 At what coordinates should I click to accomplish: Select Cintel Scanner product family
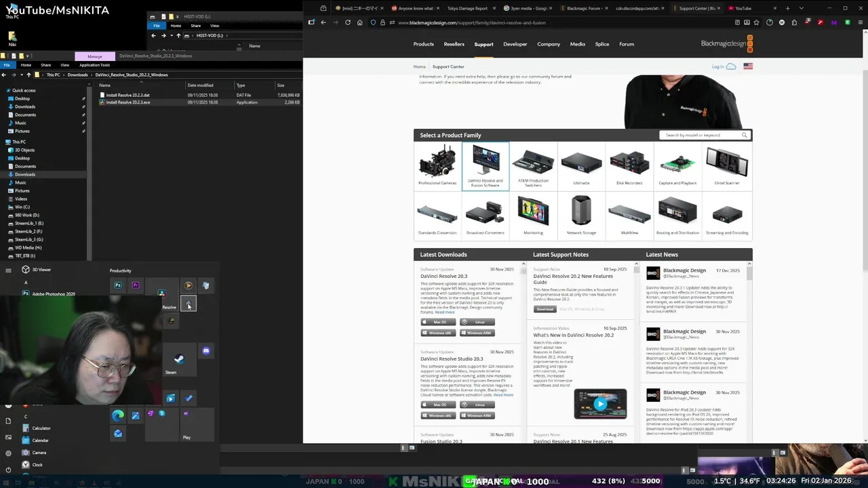(x=727, y=166)
